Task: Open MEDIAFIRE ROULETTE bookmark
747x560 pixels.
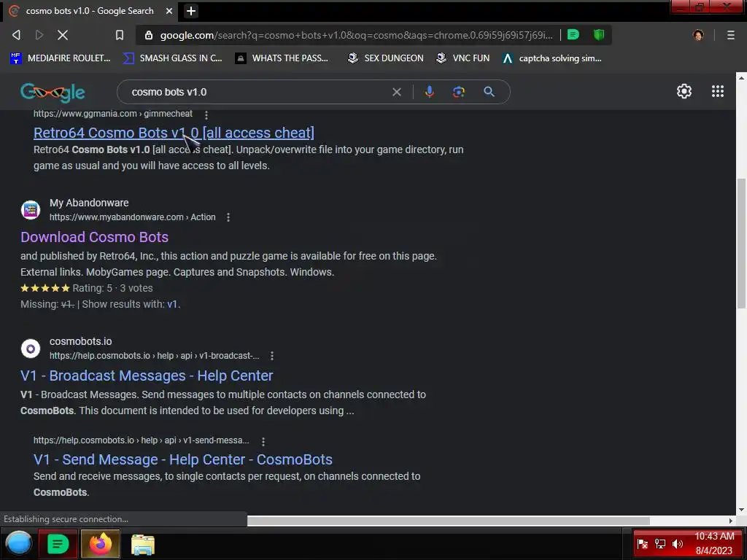Action: 60,58
